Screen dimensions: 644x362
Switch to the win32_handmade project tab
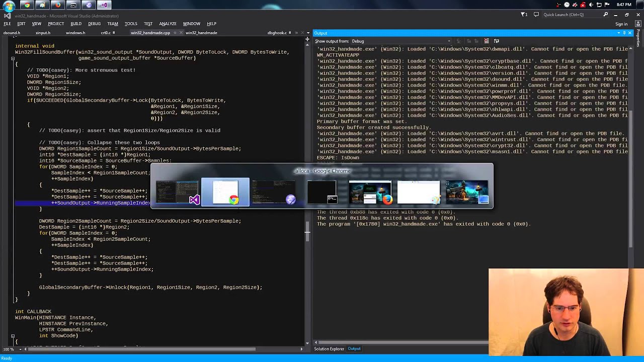pyautogui.click(x=201, y=33)
